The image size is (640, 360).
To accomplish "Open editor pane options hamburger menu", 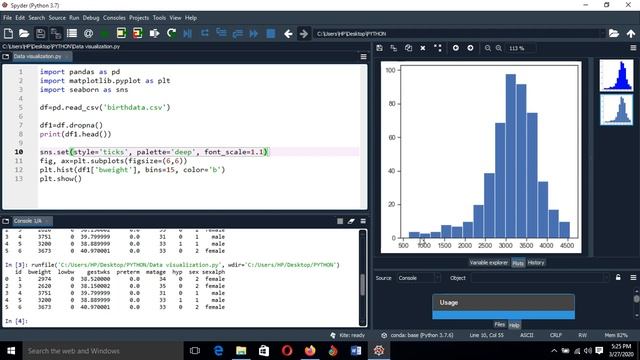I will pyautogui.click(x=363, y=57).
